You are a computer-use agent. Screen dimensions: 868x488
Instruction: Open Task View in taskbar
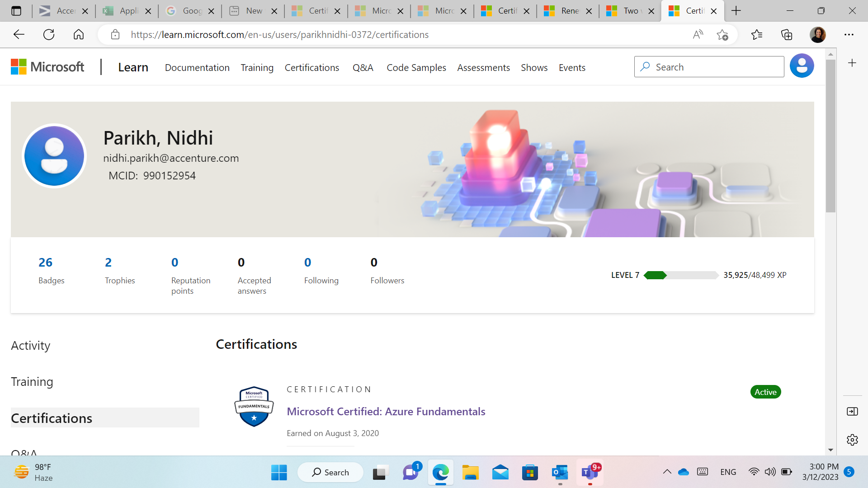tap(381, 473)
